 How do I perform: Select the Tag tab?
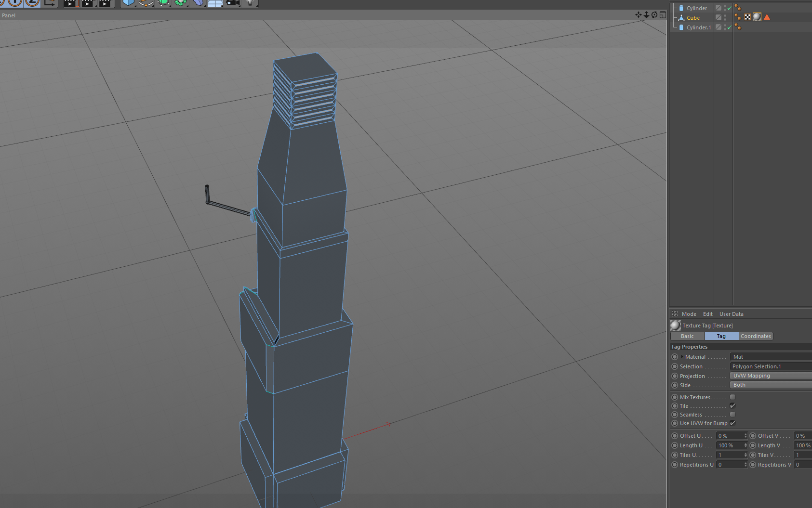pos(721,336)
